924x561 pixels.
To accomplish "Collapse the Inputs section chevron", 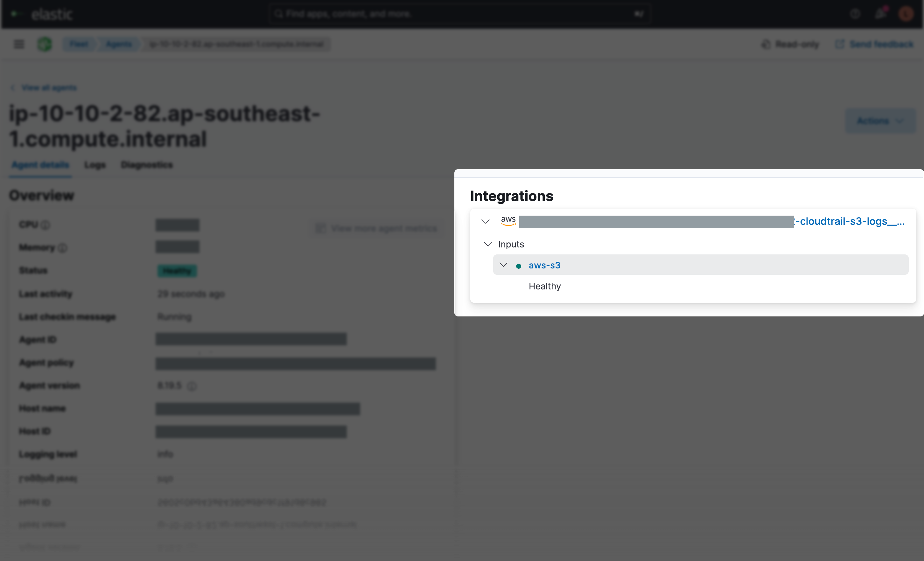I will [487, 244].
